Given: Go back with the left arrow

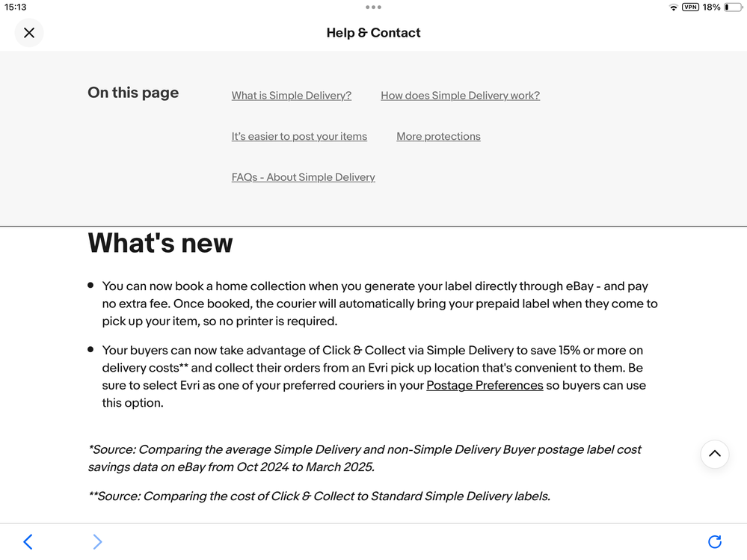Looking at the screenshot, I should tap(28, 541).
